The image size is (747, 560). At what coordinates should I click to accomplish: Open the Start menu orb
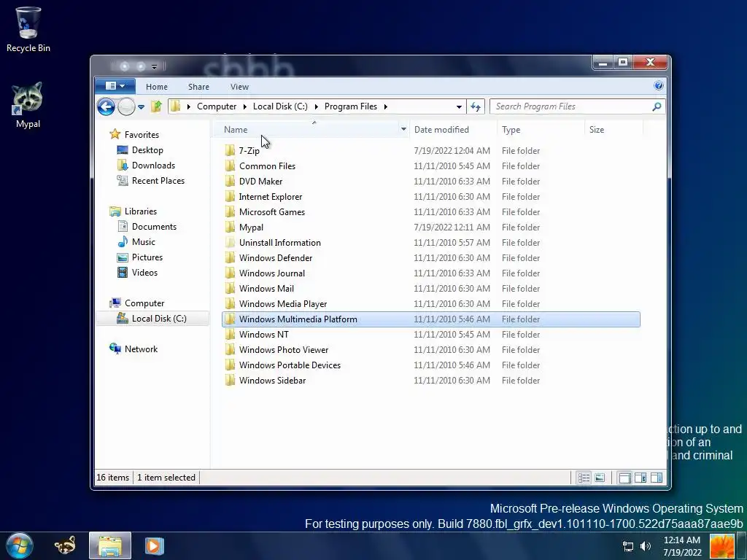point(20,545)
